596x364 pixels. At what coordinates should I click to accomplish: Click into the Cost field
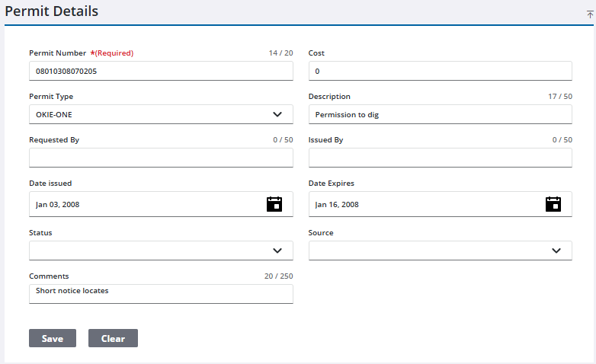440,71
